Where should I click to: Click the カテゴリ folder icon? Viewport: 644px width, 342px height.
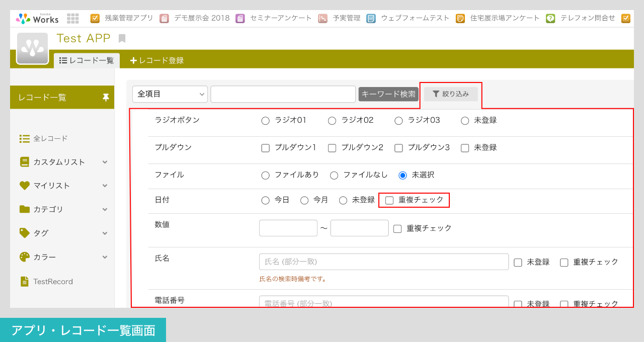[x=24, y=209]
